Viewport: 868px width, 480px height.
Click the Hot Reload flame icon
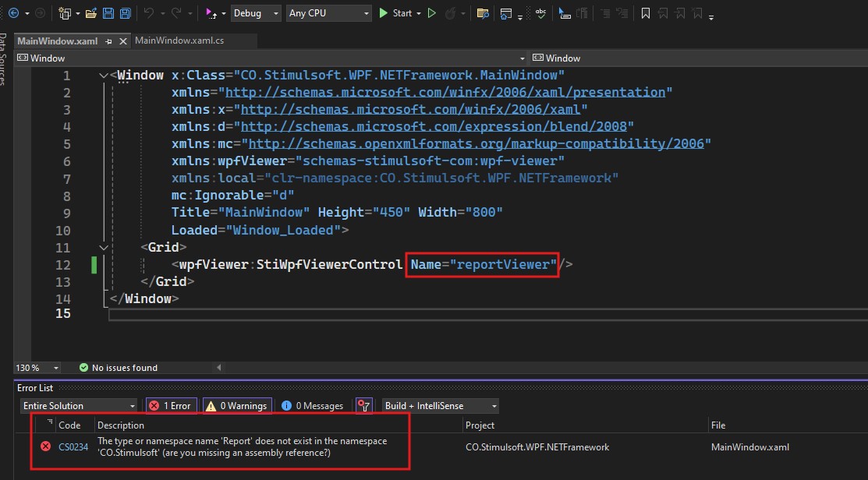click(x=450, y=13)
